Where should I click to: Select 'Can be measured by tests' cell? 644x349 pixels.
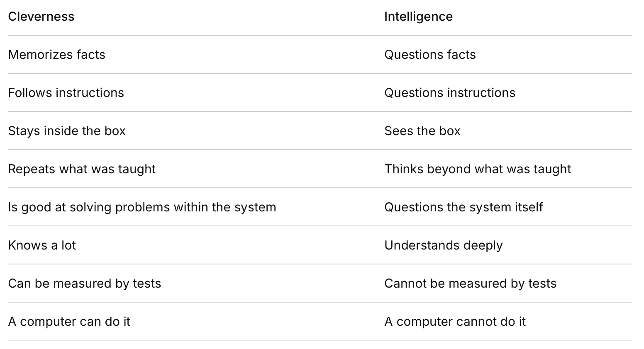85,284
